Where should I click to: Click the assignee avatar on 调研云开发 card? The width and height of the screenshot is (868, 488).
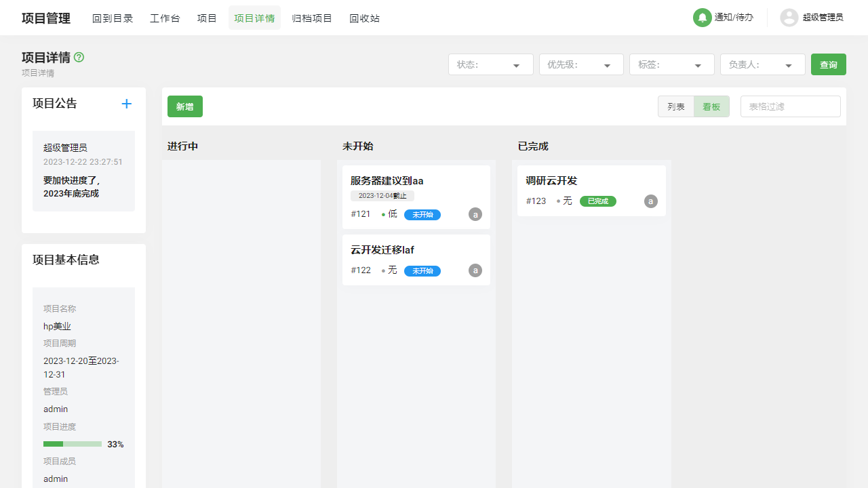pos(650,201)
